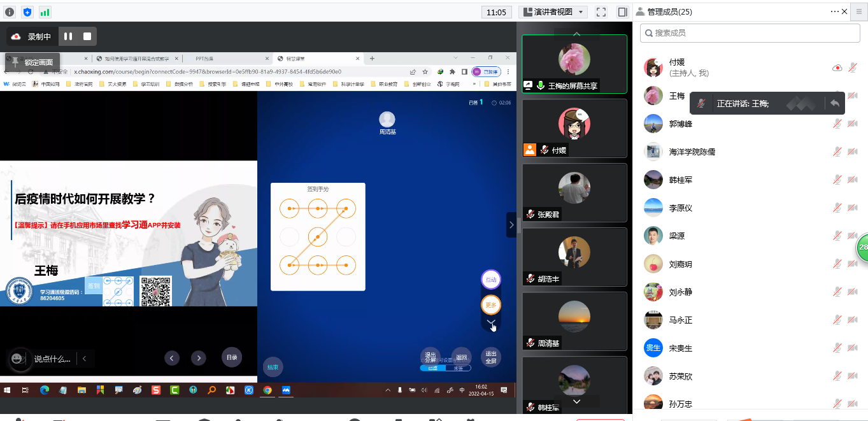Open the blue security shield icon
Image resolution: width=868 pixels, height=421 pixels.
(27, 12)
